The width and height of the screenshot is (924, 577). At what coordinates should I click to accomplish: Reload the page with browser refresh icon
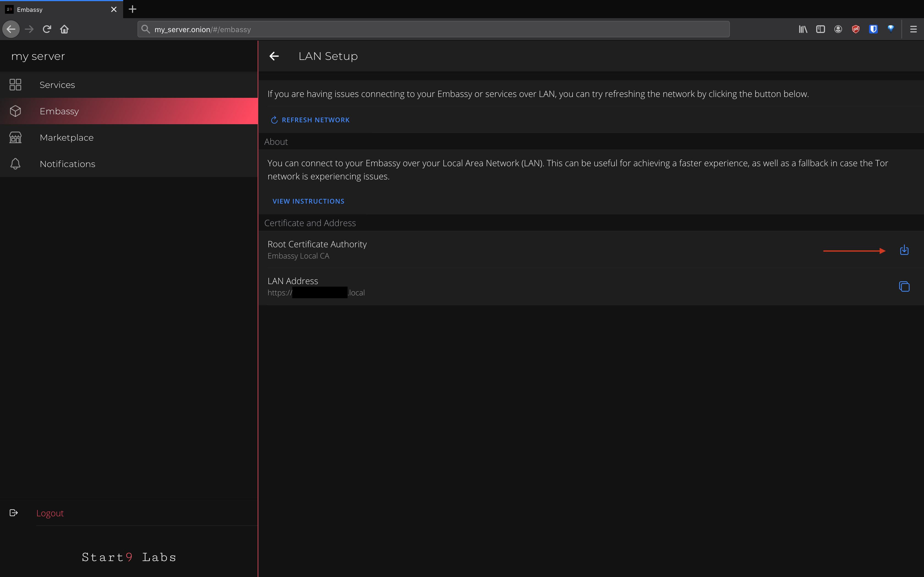pyautogui.click(x=47, y=29)
